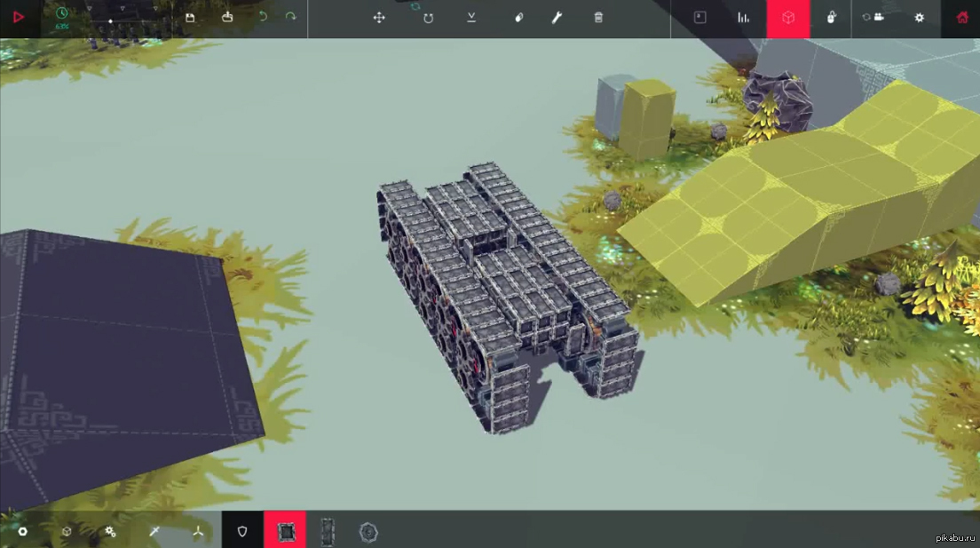980x548 pixels.
Task: Select the tall metal plate block thumbnail
Action: tap(328, 531)
